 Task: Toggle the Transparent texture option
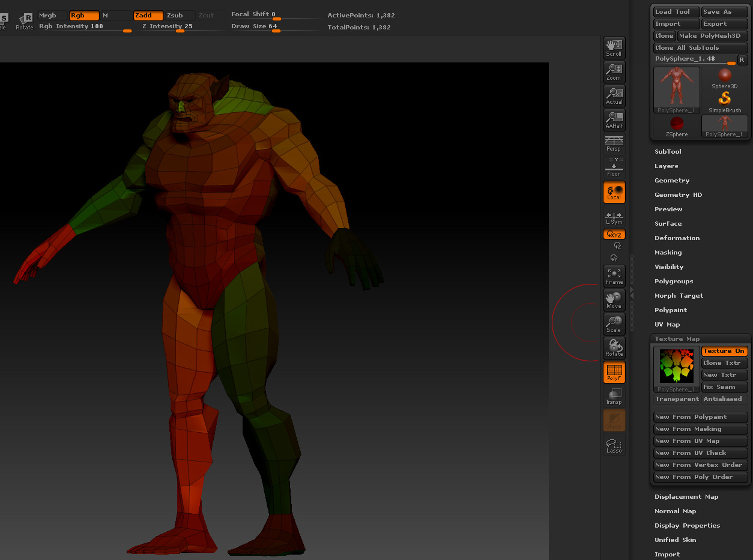[x=677, y=399]
